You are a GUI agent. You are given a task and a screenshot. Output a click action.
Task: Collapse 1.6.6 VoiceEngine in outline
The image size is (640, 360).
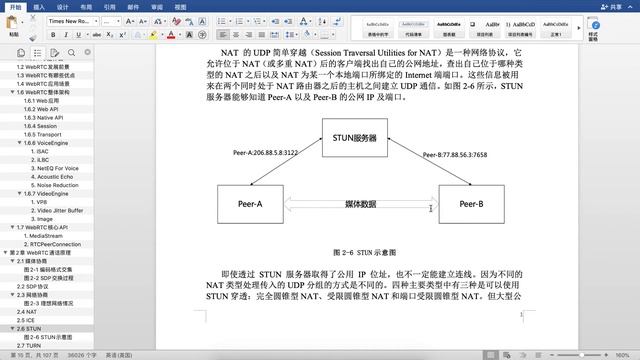point(19,143)
